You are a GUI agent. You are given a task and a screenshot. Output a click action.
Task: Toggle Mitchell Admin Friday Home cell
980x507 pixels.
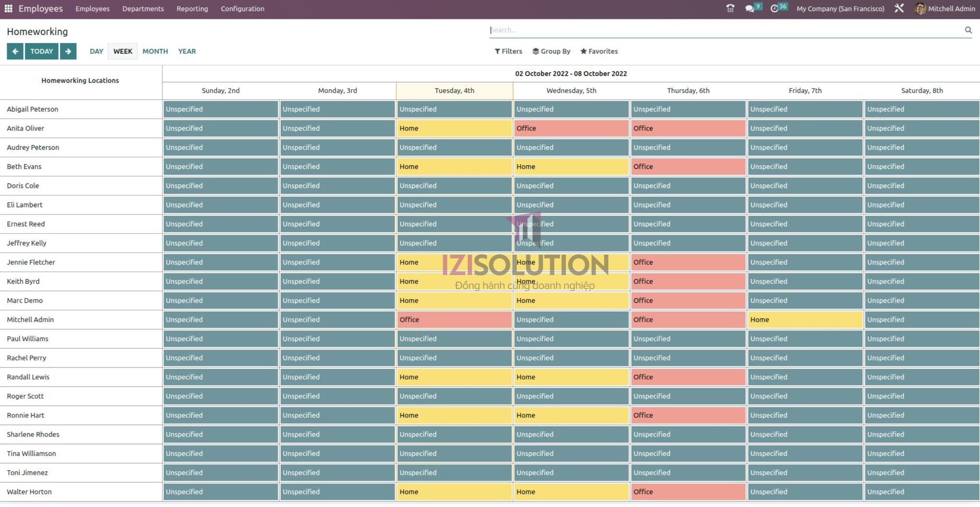click(x=805, y=319)
